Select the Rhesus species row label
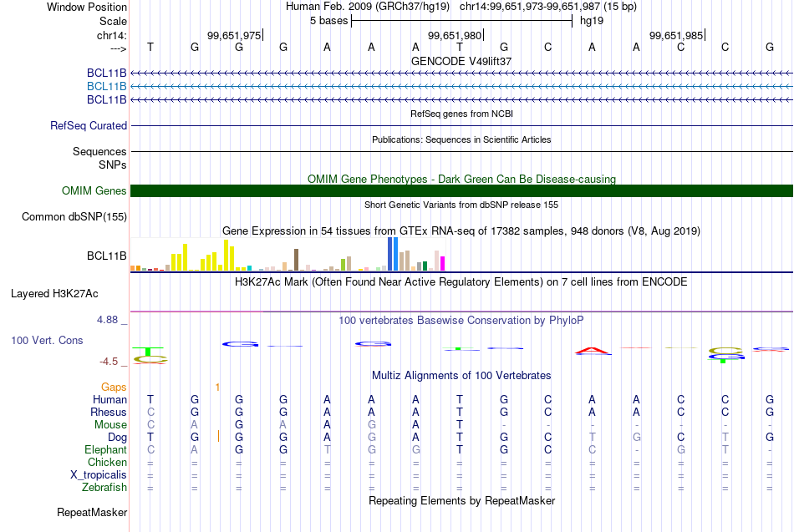This screenshot has height=532, width=794. 109,413
